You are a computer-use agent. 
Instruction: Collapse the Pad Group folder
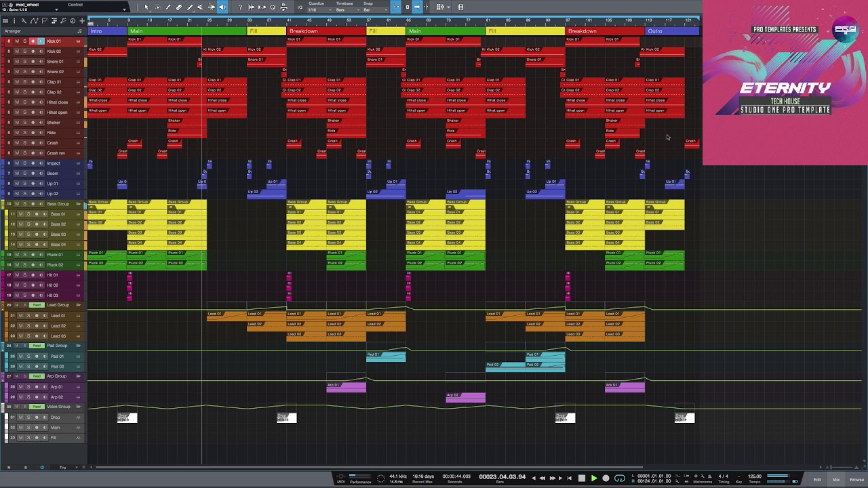(x=78, y=346)
